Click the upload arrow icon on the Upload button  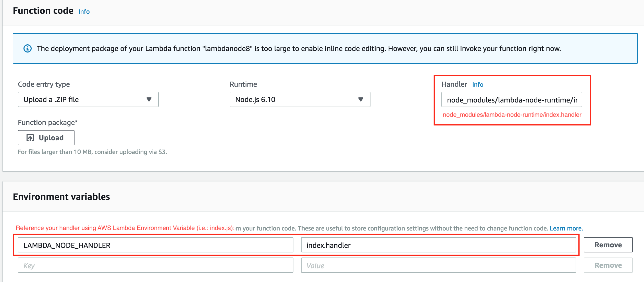tap(30, 138)
